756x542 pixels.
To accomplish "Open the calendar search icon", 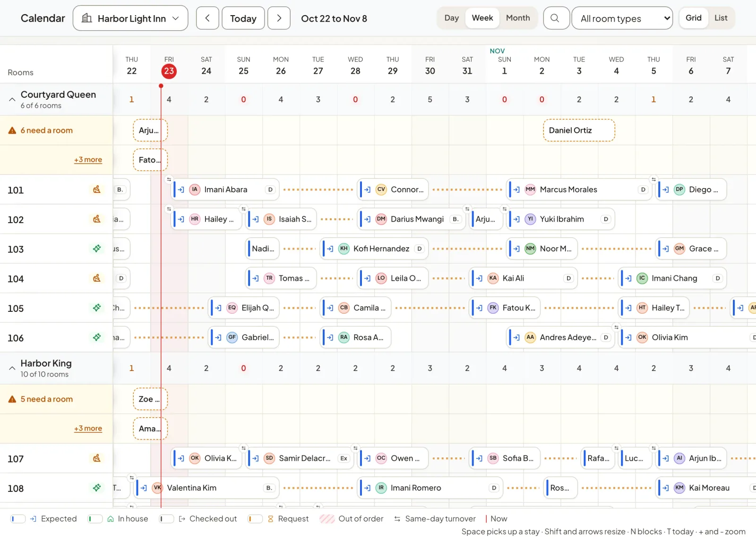I will coord(556,18).
